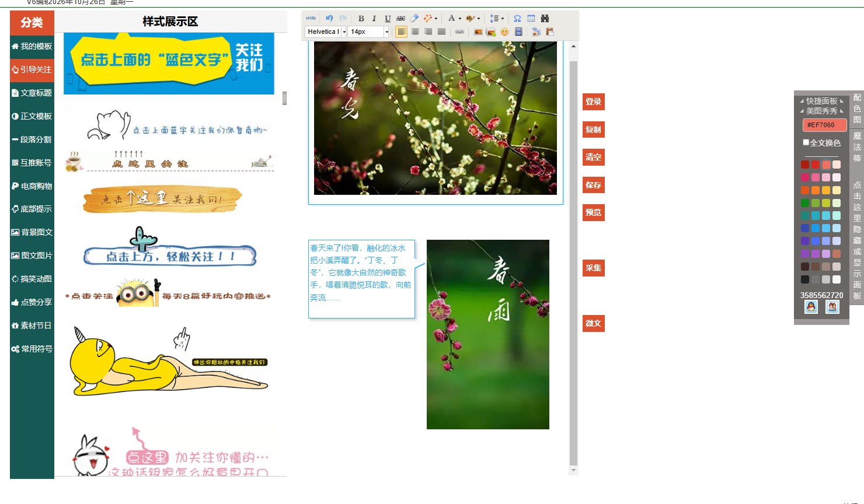Open the 配色图 side tab

pos(857,108)
